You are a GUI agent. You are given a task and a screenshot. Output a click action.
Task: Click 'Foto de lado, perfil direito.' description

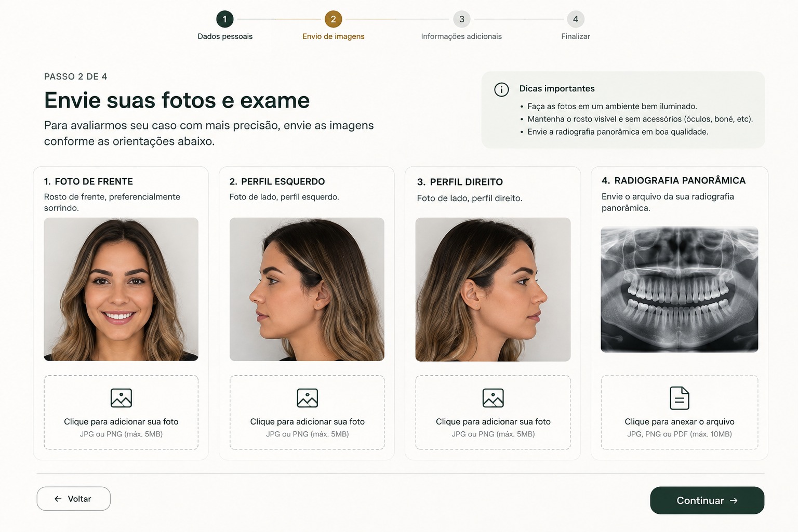coord(470,198)
